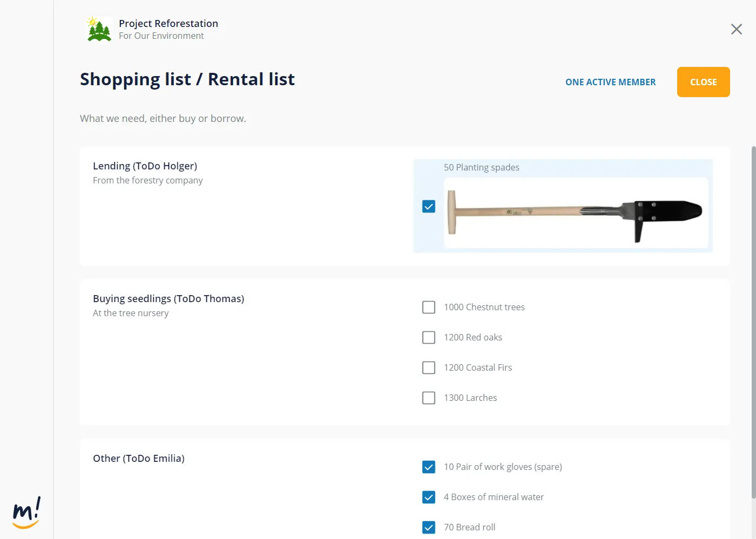The width and height of the screenshot is (756, 539).
Task: Untick 4 Boxes of mineral water
Action: (429, 497)
